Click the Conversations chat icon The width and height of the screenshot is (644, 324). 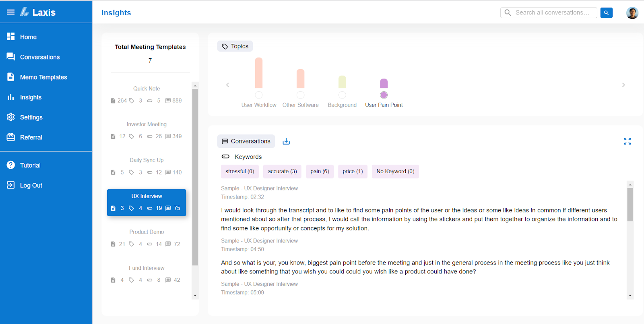pos(11,57)
